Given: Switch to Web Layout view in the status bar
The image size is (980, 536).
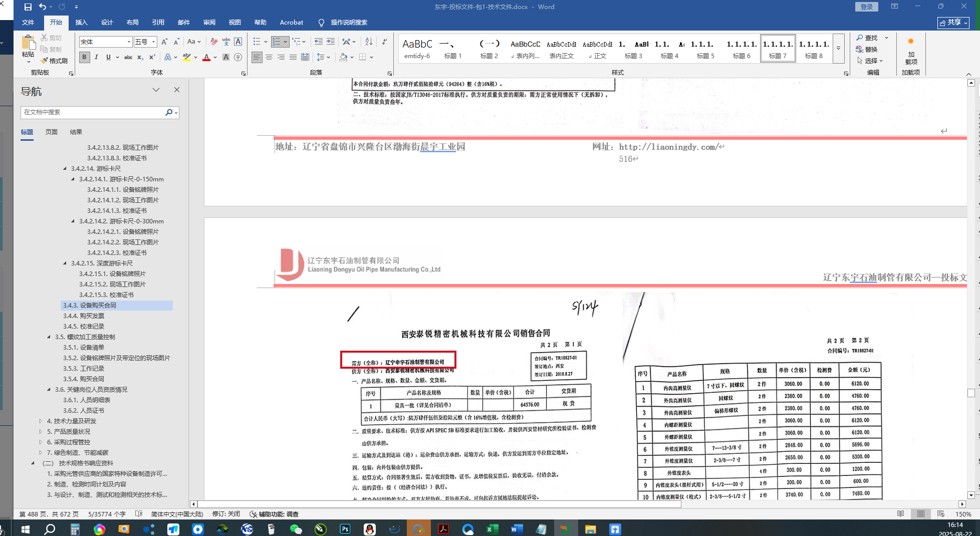Looking at the screenshot, I should coord(941,514).
